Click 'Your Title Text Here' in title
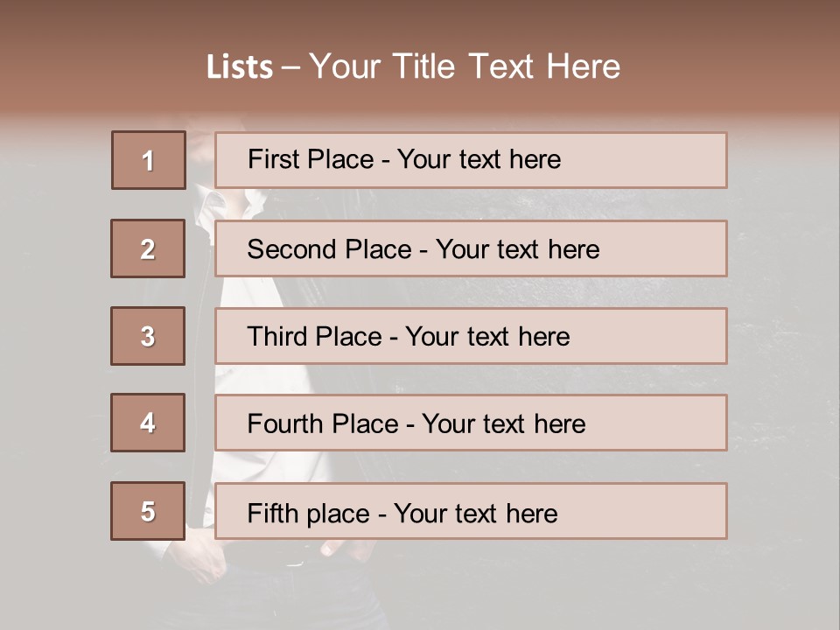This screenshot has height=630, width=840. (x=465, y=66)
